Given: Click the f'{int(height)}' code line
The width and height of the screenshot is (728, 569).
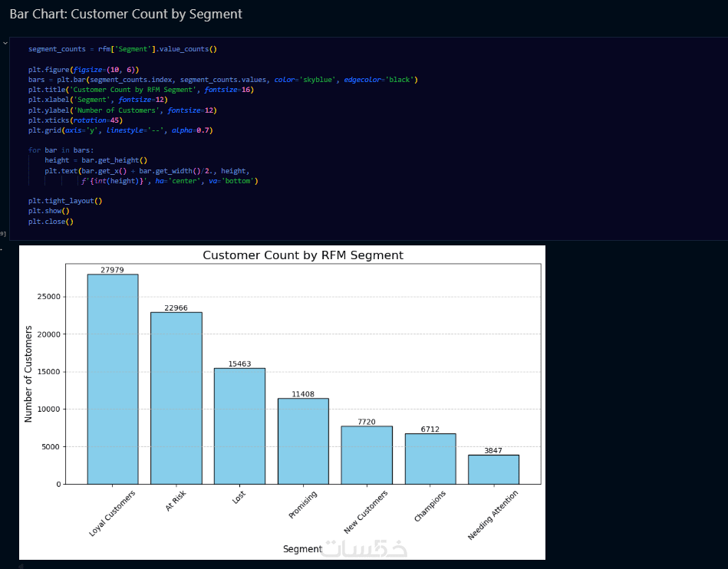Looking at the screenshot, I should [170, 181].
